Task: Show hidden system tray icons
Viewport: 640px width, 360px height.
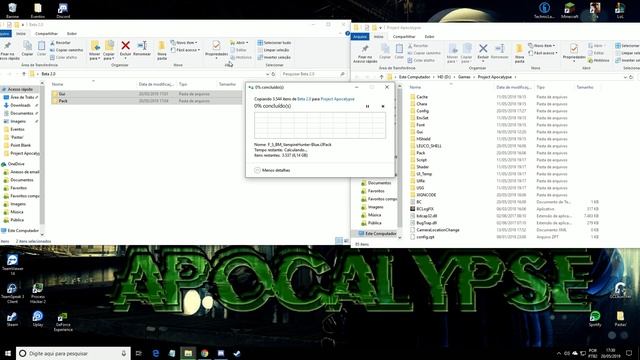Action: coord(558,353)
